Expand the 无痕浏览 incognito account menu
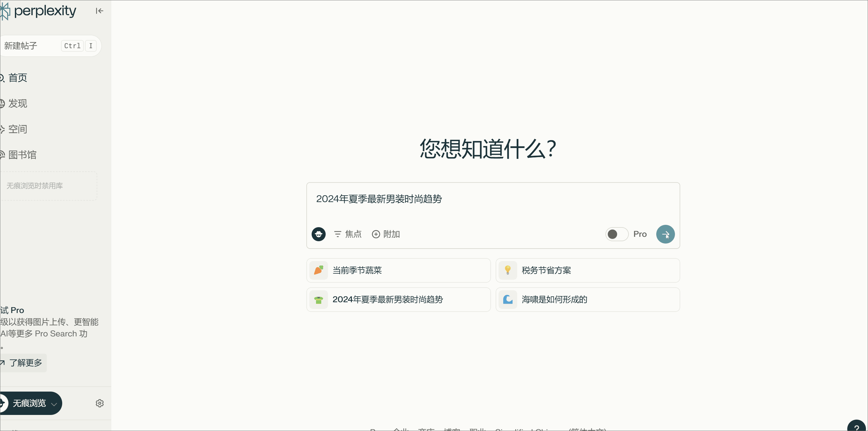This screenshot has width=868, height=431. [x=31, y=403]
